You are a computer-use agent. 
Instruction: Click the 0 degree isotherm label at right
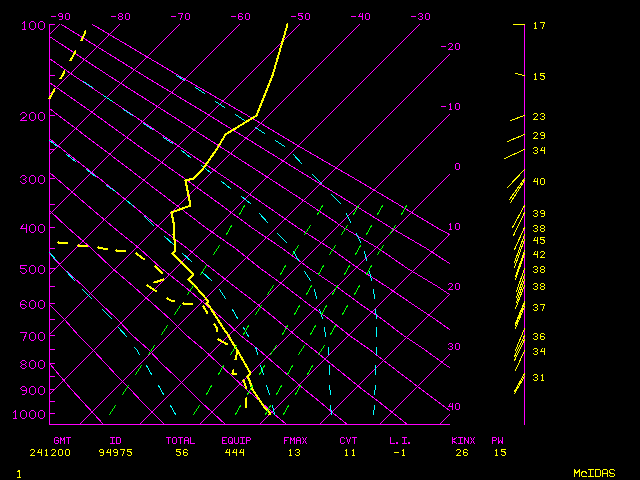[x=456, y=167]
